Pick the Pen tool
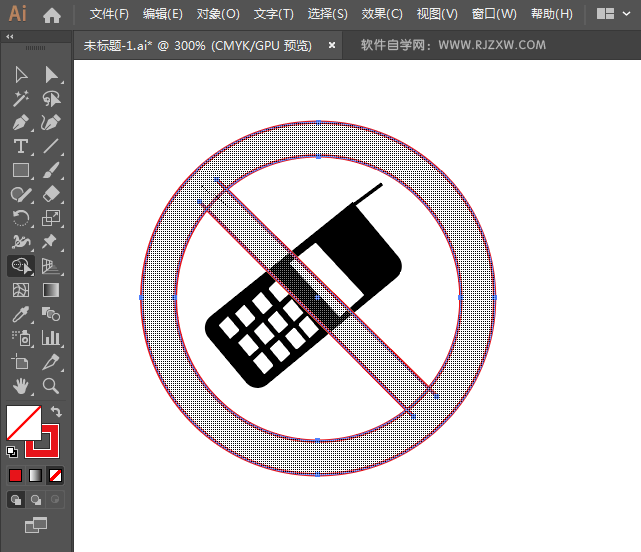Viewport: 641px width, 552px height. 21,122
